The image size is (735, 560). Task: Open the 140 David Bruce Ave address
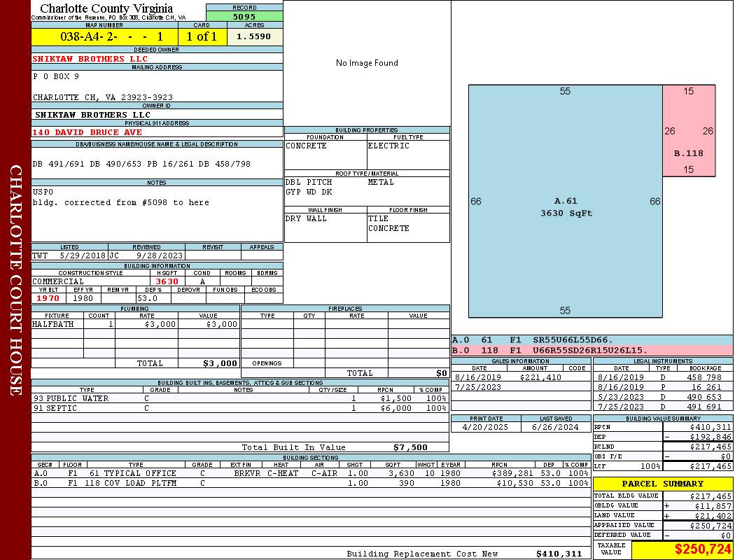(x=87, y=132)
